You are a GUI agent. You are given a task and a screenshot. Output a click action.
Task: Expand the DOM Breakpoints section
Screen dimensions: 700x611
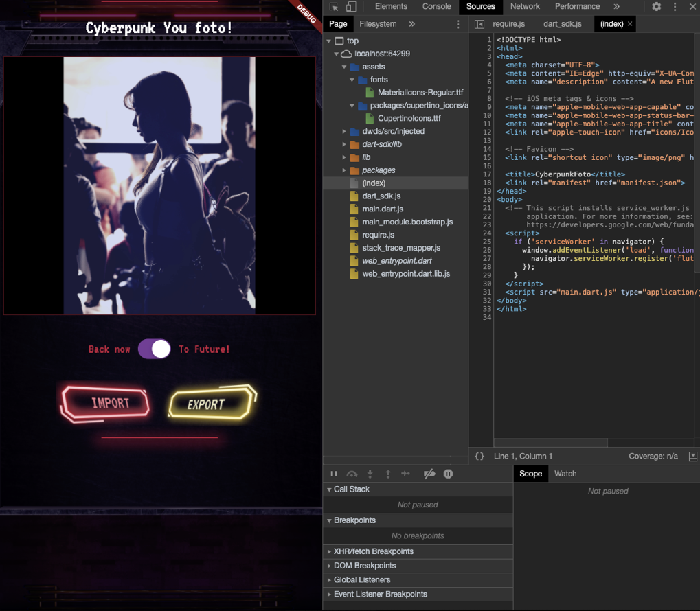click(x=365, y=566)
